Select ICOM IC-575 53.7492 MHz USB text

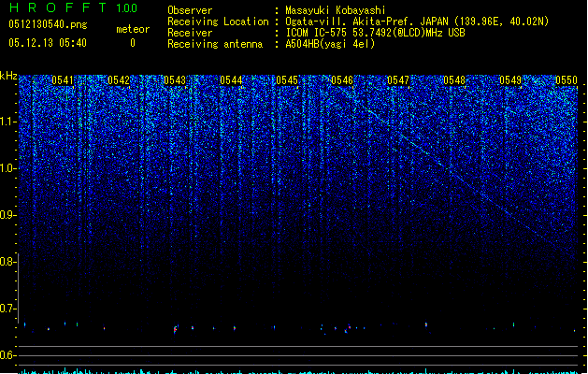[376, 33]
